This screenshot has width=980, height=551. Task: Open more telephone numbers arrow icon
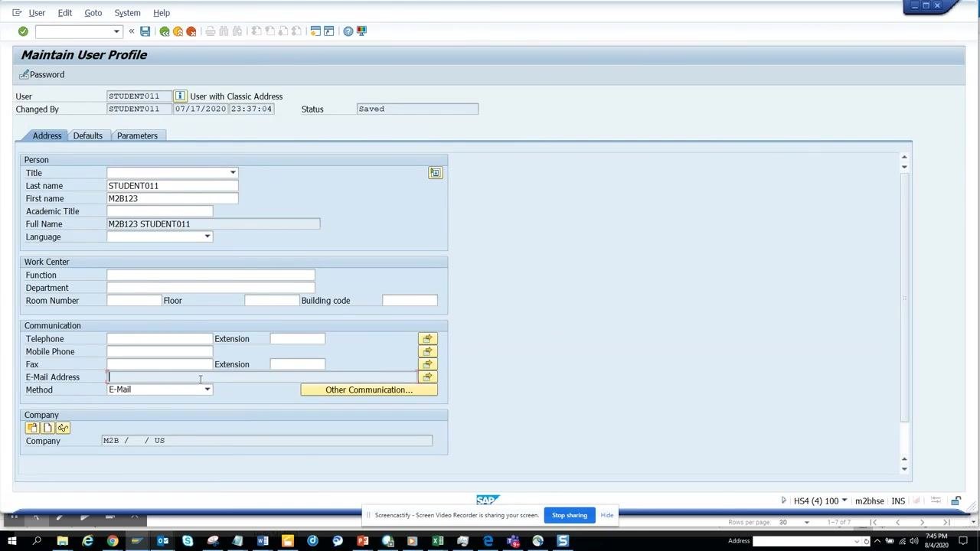428,339
